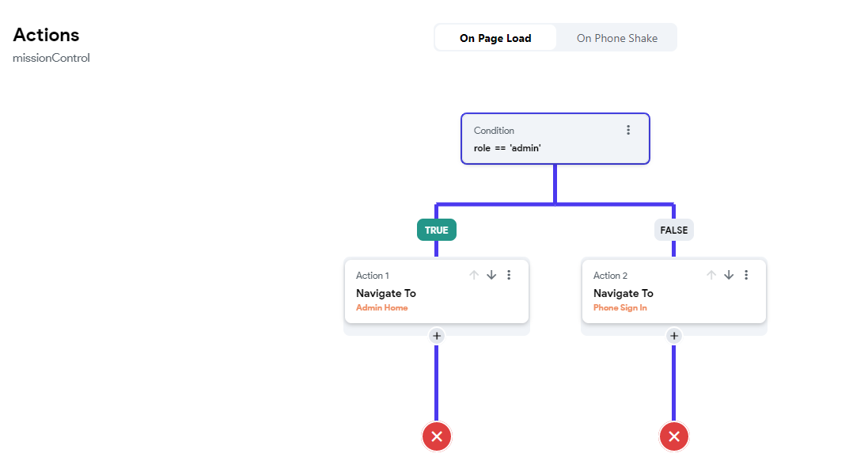This screenshot has width=868, height=461.
Task: Move Action 1 up using the up arrow
Action: (x=474, y=275)
